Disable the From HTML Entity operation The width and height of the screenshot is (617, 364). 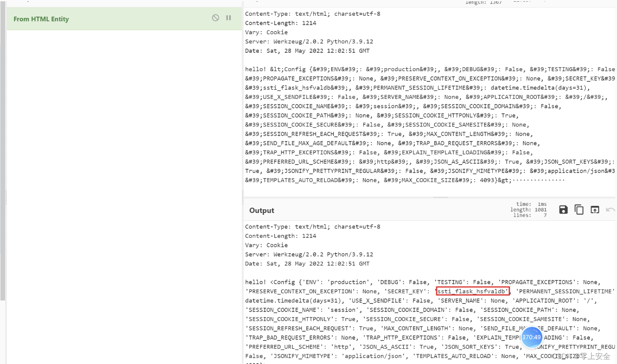click(215, 18)
